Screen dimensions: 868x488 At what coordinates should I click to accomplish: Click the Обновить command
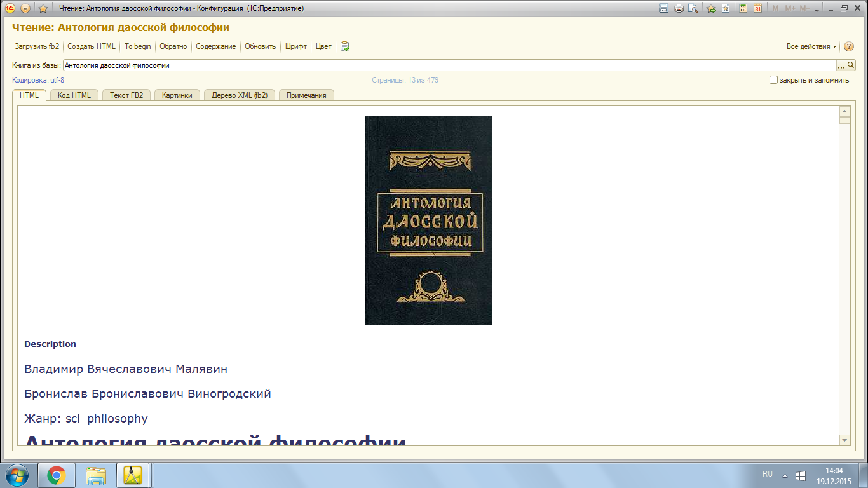pyautogui.click(x=261, y=46)
